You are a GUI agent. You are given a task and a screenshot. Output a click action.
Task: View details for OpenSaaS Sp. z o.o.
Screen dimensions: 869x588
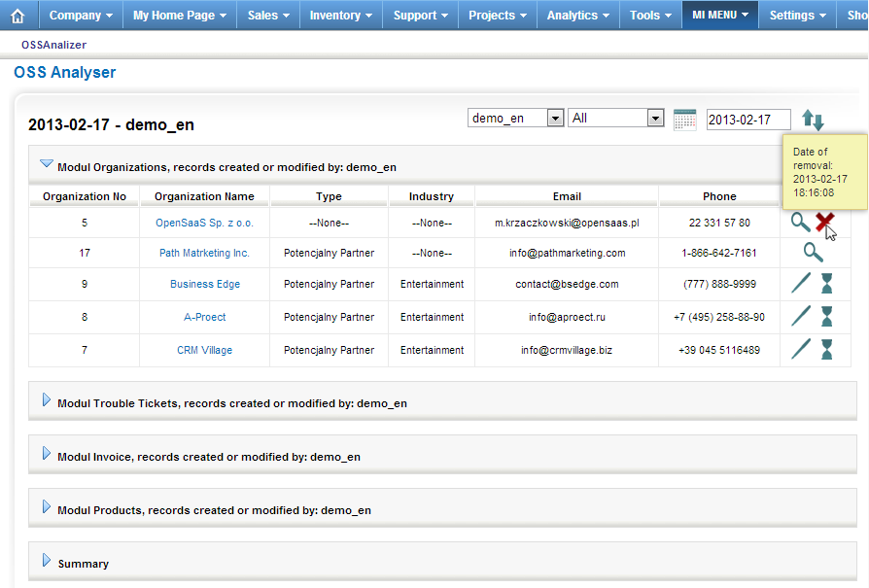[x=800, y=223]
